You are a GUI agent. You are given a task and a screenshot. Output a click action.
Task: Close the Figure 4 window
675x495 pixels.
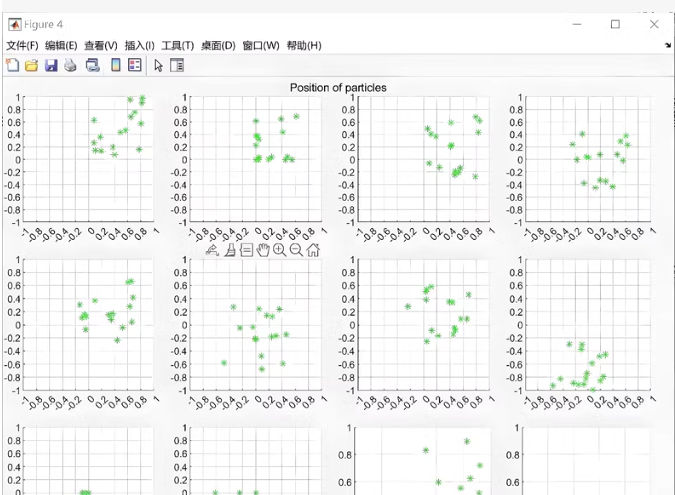[x=654, y=24]
